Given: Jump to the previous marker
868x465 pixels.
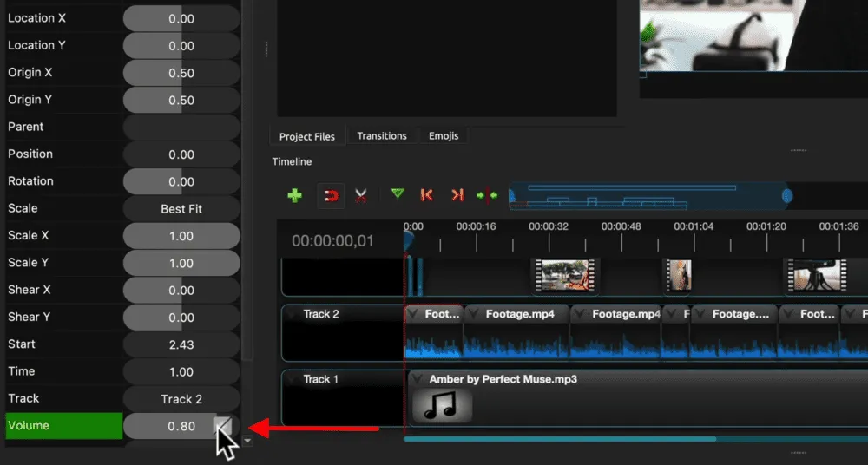Looking at the screenshot, I should [x=426, y=195].
